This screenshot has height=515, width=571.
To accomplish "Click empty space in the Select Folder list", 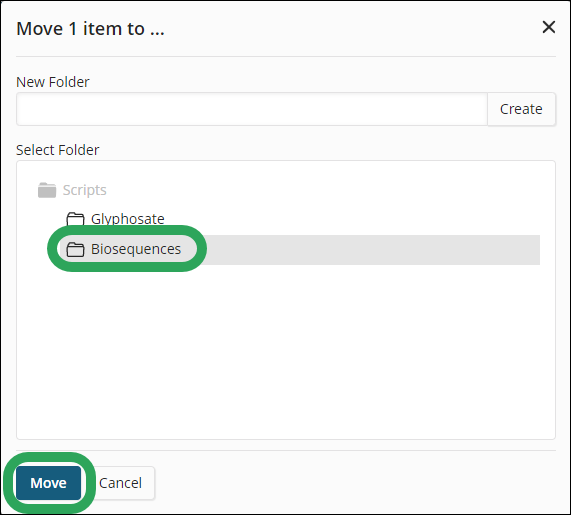I will [x=286, y=350].
